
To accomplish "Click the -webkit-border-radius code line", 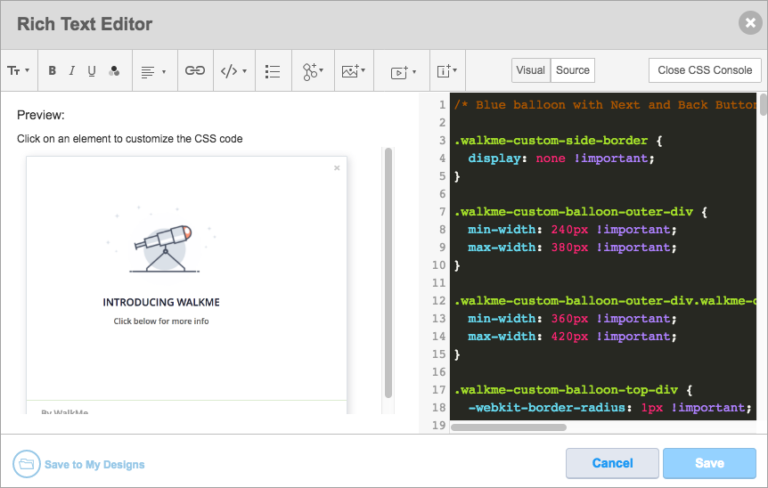I will [x=609, y=408].
